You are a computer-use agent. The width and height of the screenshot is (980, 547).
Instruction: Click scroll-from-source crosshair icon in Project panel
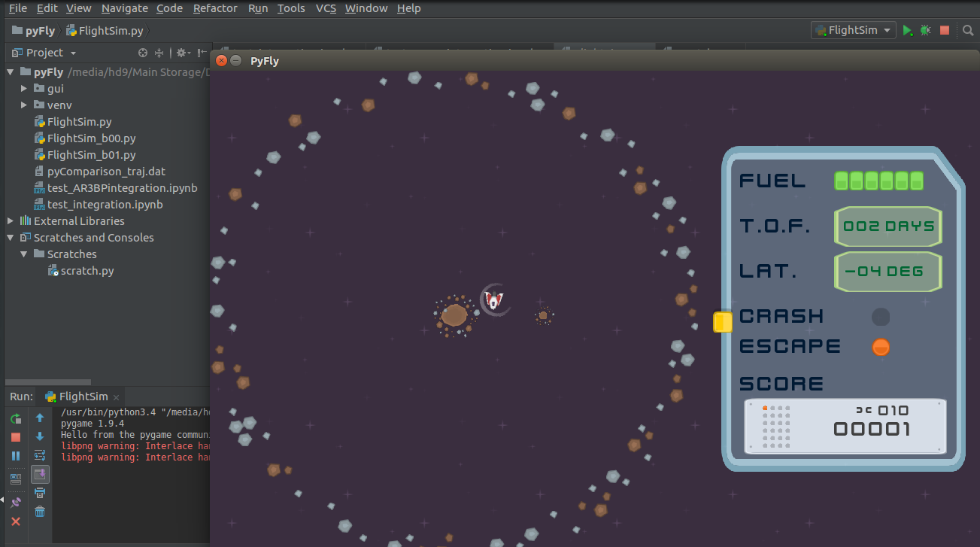143,53
